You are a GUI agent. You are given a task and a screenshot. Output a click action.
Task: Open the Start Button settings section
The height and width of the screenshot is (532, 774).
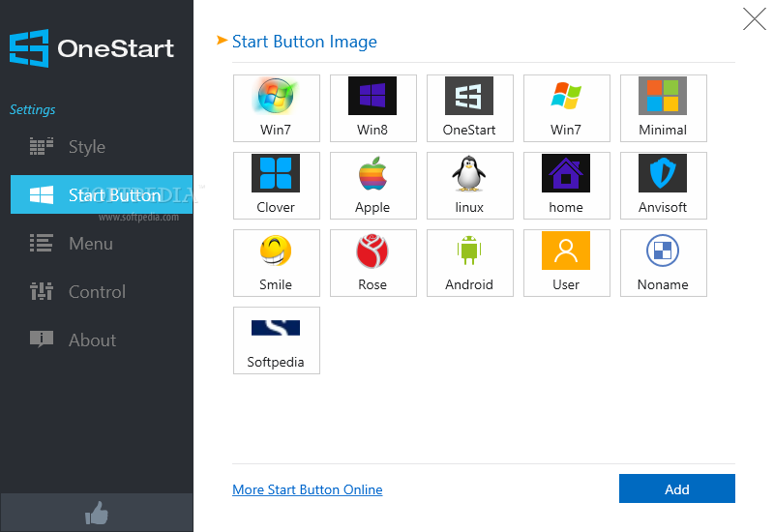(102, 194)
